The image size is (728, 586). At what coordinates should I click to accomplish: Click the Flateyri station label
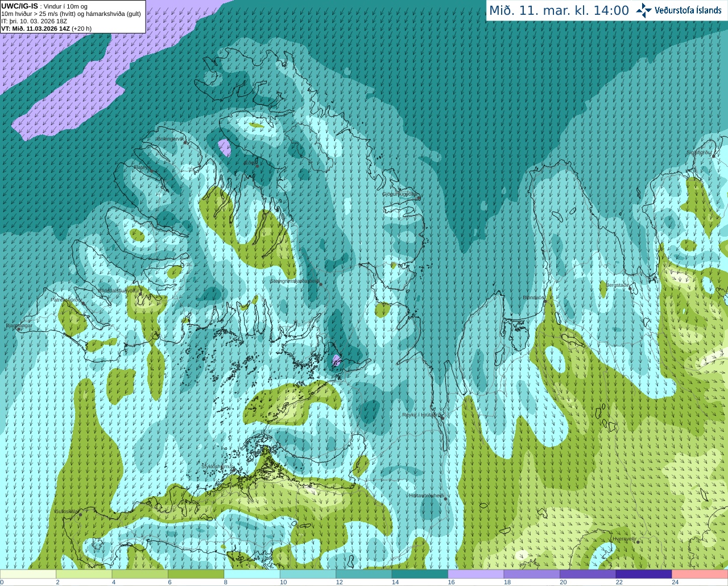coord(142,167)
